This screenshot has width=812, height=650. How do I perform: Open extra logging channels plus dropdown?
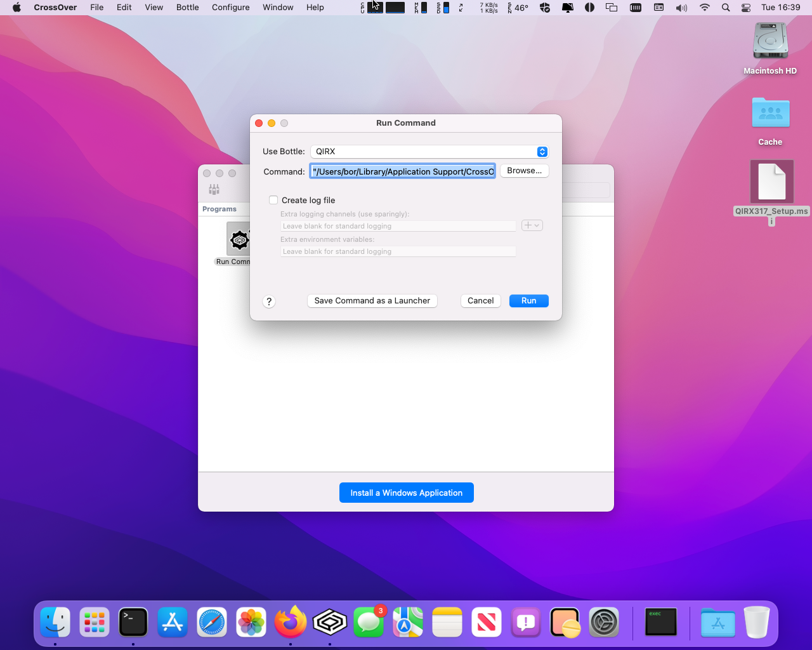(532, 225)
